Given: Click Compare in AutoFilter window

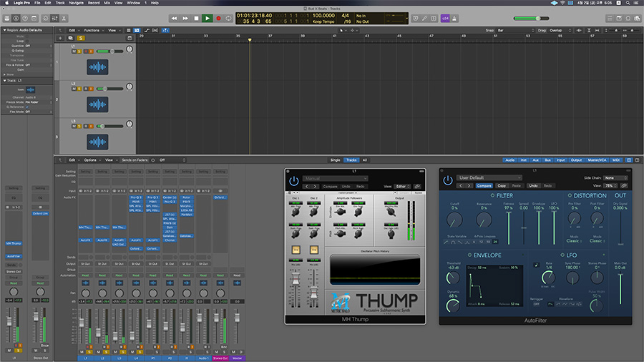Looking at the screenshot, I should pos(484,186).
